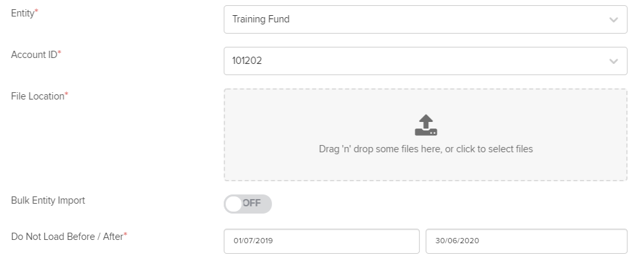Click the Entity field label

[x=22, y=13]
